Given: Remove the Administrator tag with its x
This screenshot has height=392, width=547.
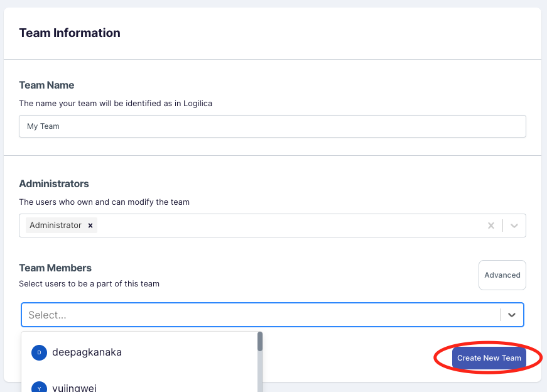Looking at the screenshot, I should pyautogui.click(x=90, y=226).
